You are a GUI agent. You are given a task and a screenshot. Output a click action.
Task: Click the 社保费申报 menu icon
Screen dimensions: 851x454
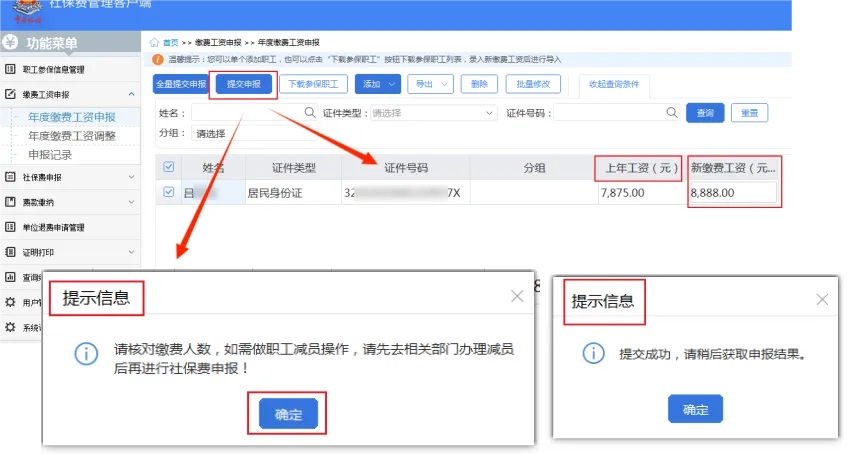(11, 177)
